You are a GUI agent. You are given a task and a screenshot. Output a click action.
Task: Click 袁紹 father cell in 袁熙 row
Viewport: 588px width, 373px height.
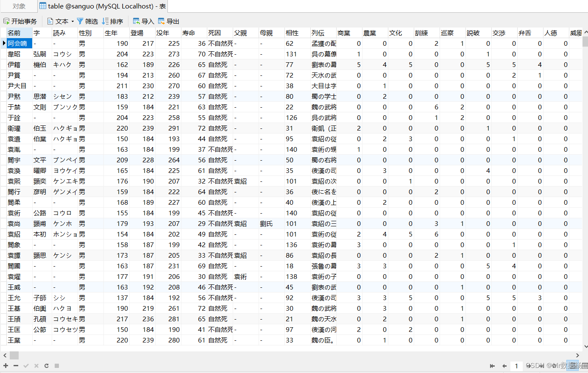point(246,181)
